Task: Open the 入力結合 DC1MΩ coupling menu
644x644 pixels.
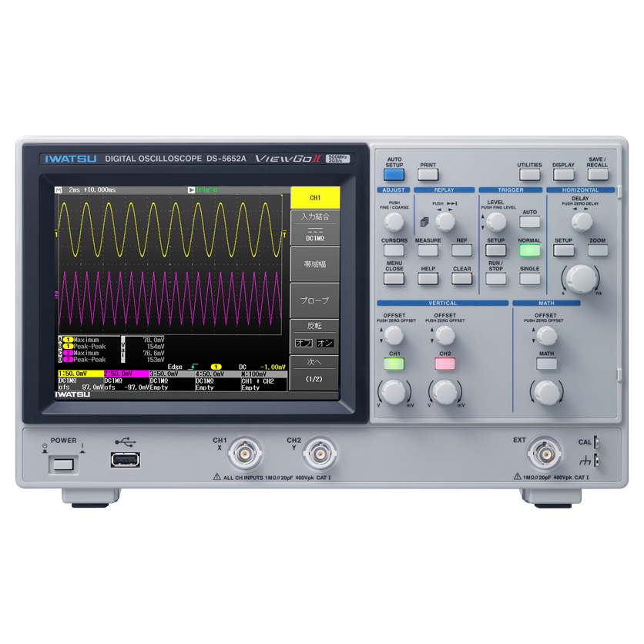Action: point(315,228)
